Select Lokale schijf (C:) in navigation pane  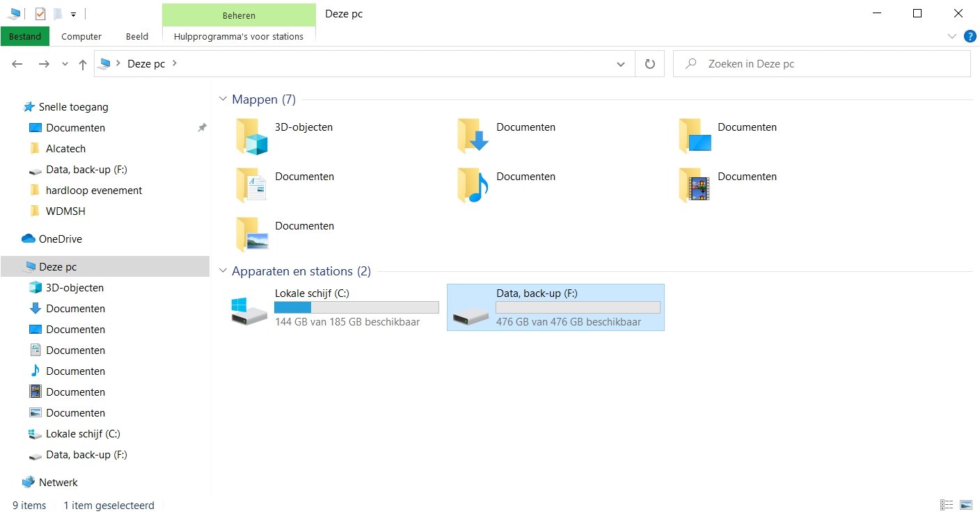[83, 434]
